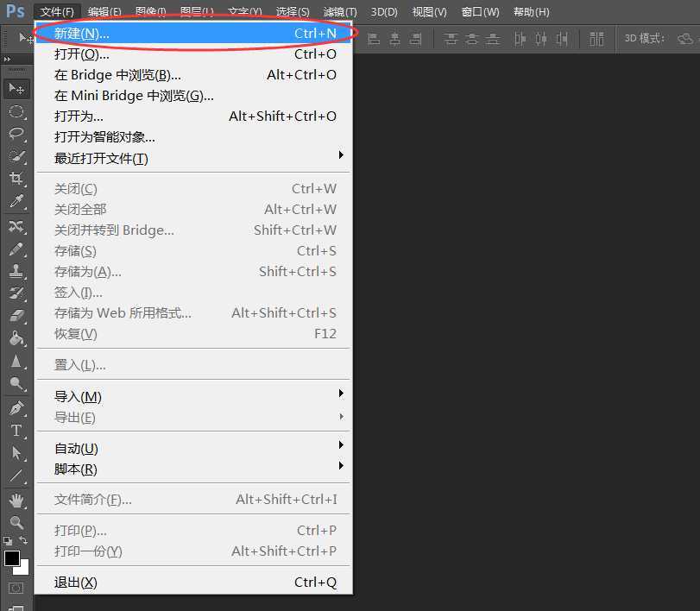Viewport: 700px width, 611px height.
Task: Choose 新建 to create a new document
Action: click(86, 33)
